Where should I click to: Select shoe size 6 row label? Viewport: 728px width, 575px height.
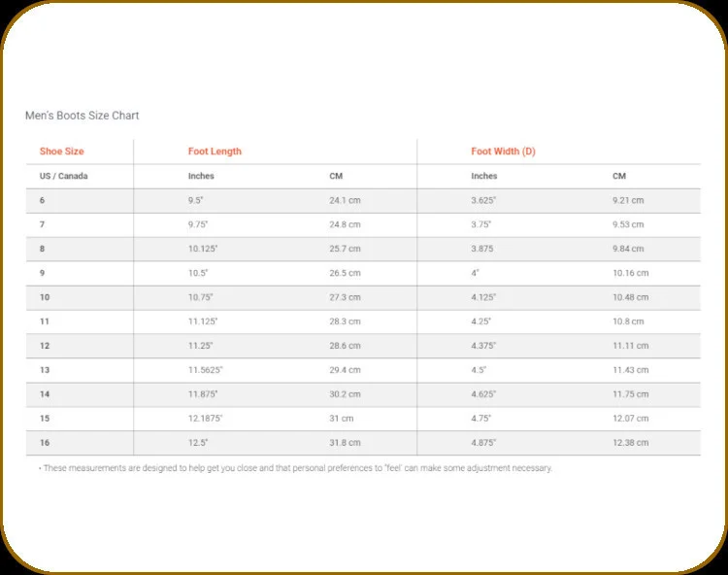pos(43,200)
